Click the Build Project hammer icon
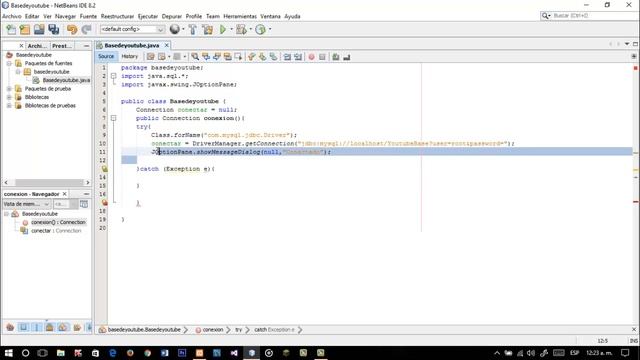This screenshot has height=360, width=640. pos(193,29)
